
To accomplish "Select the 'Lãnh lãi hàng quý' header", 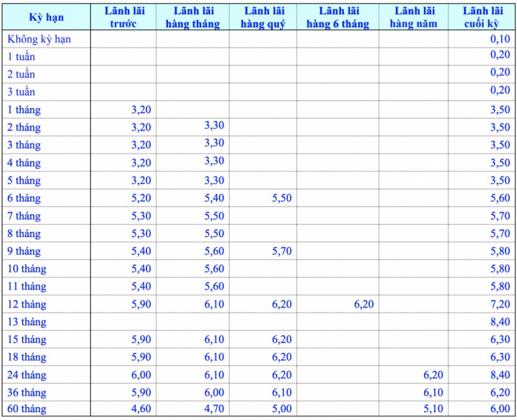I will [262, 17].
